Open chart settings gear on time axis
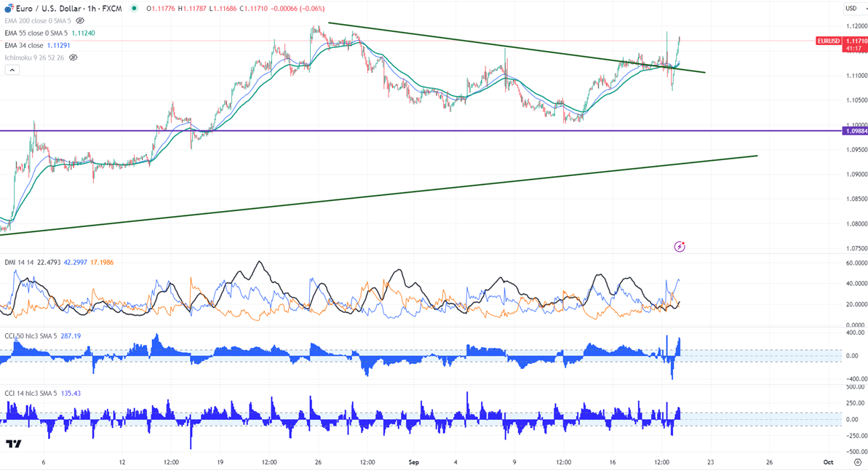 (858, 463)
